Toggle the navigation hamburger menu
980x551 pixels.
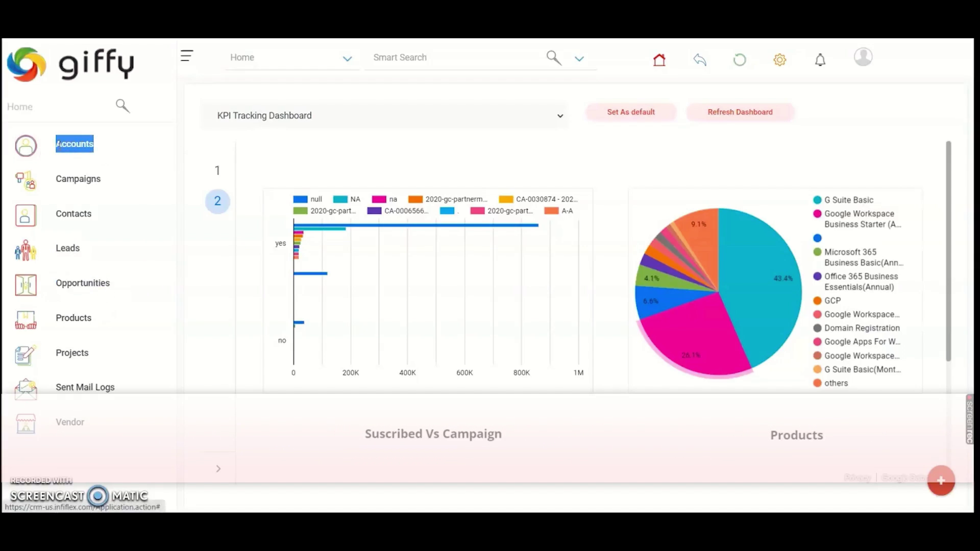click(187, 56)
